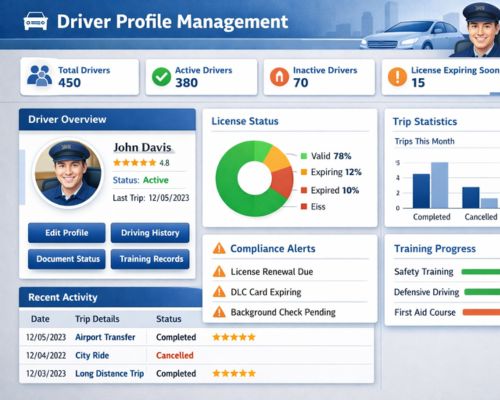Click the Recent Activity panel header
The height and width of the screenshot is (400, 500).
(111, 297)
